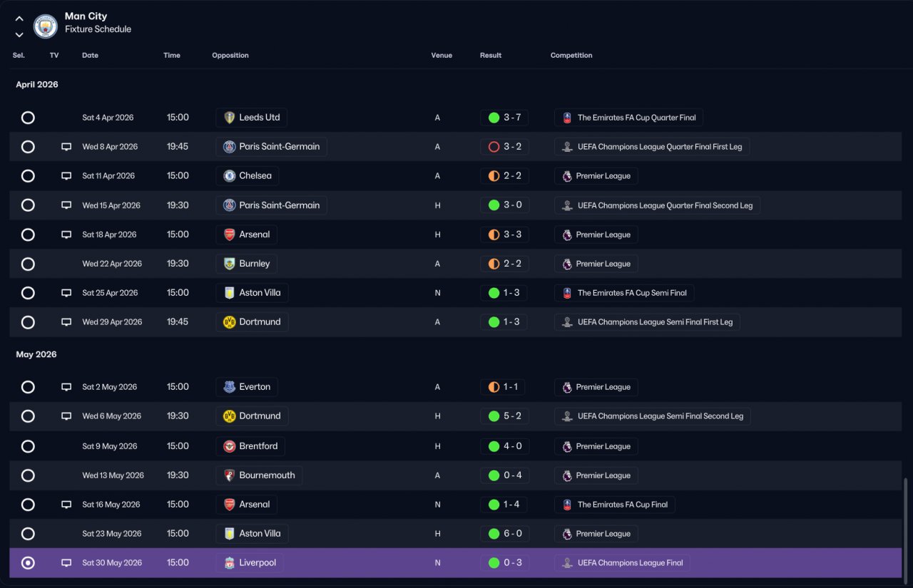Click FA Cup Quarter Final competition icon
The height and width of the screenshot is (588, 913).
[566, 118]
